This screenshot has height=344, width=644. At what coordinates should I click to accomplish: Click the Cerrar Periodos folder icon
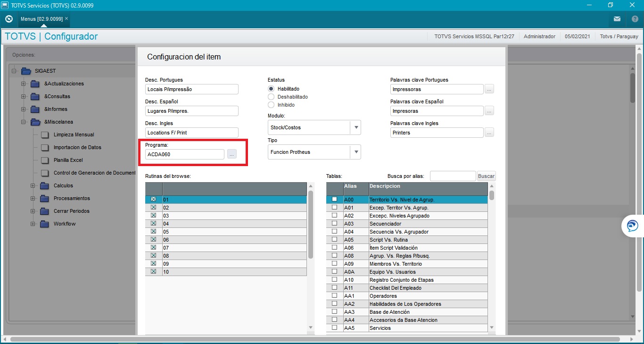pyautogui.click(x=44, y=211)
